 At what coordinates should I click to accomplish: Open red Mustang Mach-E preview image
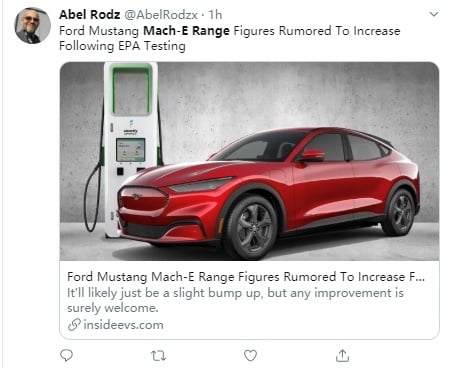[249, 161]
